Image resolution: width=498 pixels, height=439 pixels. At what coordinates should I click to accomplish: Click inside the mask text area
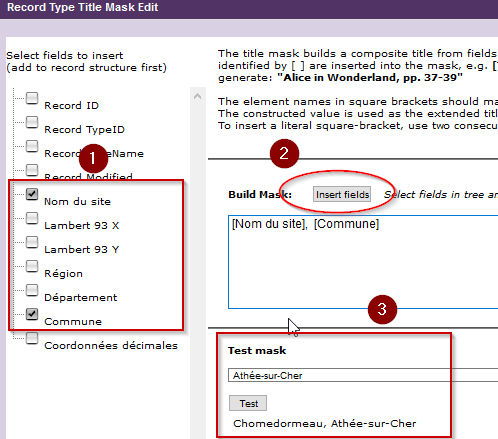363,262
